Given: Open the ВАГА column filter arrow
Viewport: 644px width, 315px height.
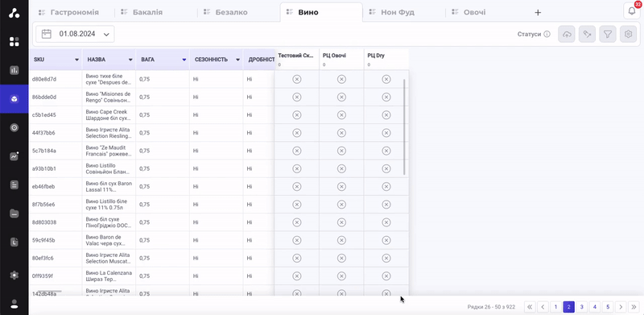Looking at the screenshot, I should 184,60.
